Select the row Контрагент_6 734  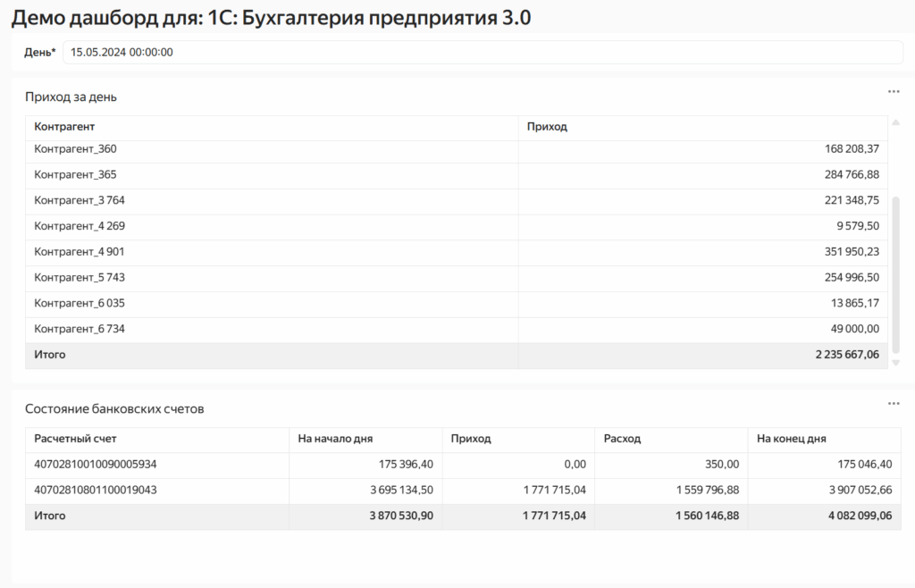click(x=457, y=329)
